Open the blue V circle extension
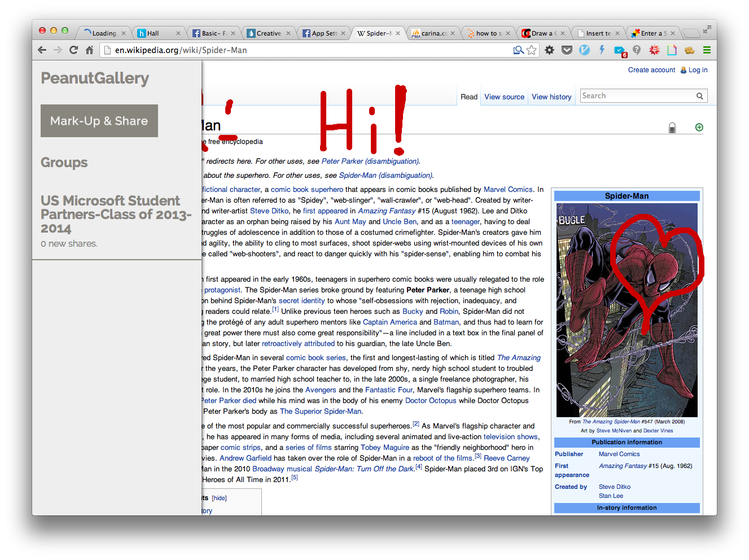The image size is (749, 560). [584, 50]
